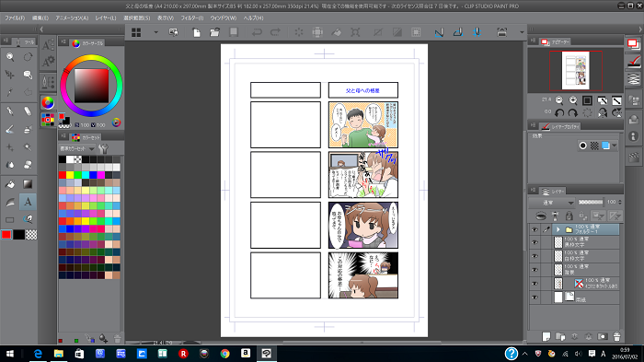This screenshot has height=362, width=644.
Task: Select the Text (A) tool
Action: pos(28,202)
